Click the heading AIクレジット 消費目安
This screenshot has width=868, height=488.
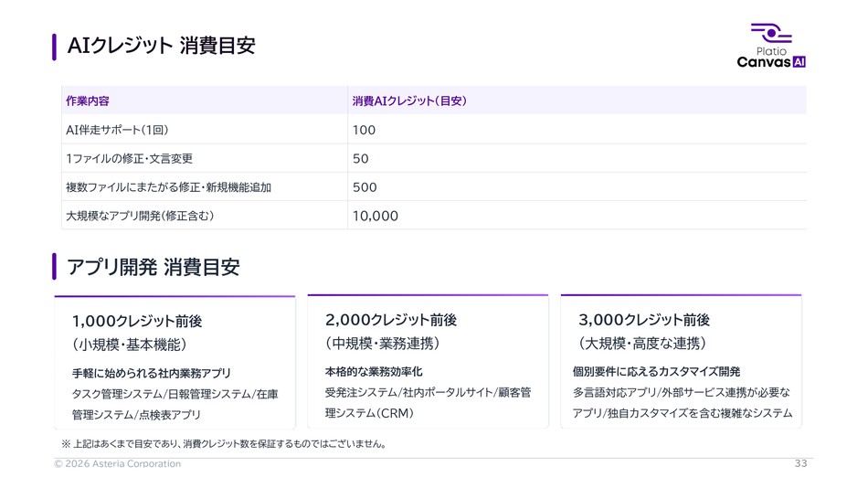point(161,46)
